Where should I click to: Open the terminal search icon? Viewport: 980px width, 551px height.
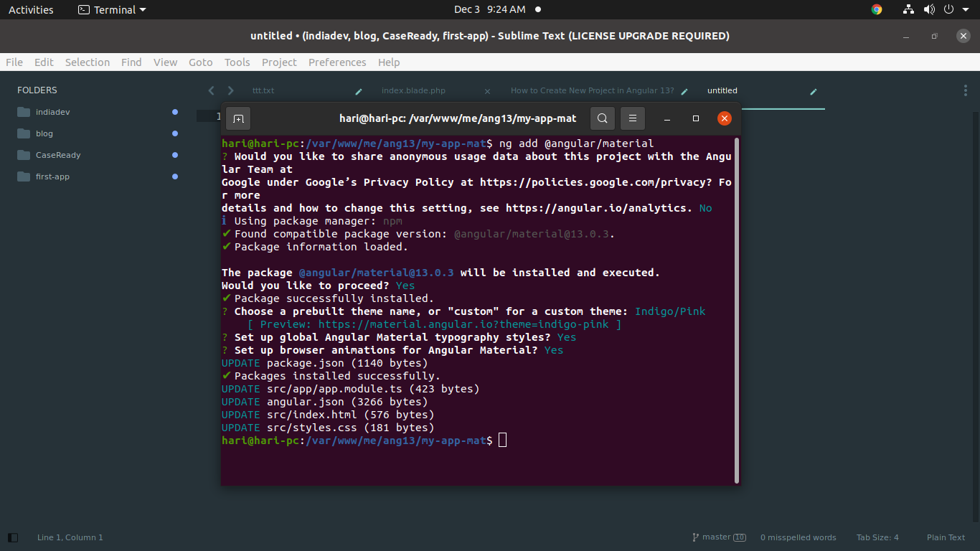[x=603, y=118]
